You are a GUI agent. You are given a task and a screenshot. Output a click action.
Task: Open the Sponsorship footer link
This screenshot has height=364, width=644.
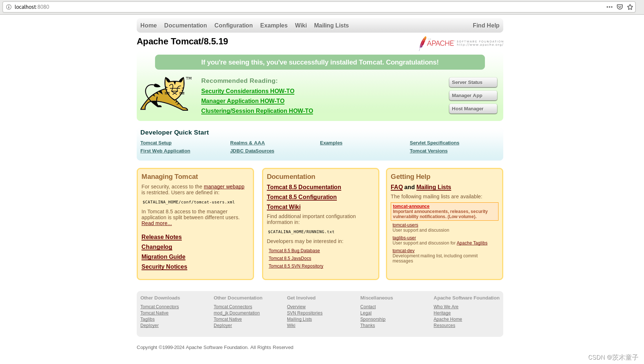click(x=373, y=319)
